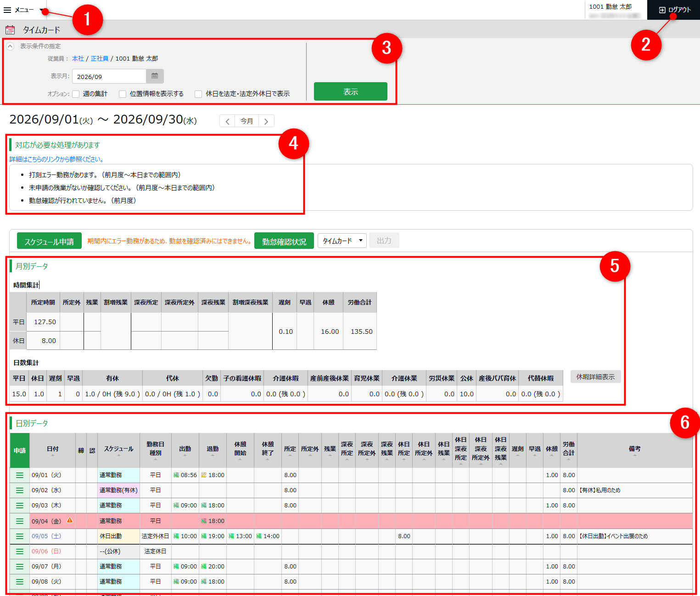
Task: Check 位置情報を表示する option
Action: coord(123,94)
